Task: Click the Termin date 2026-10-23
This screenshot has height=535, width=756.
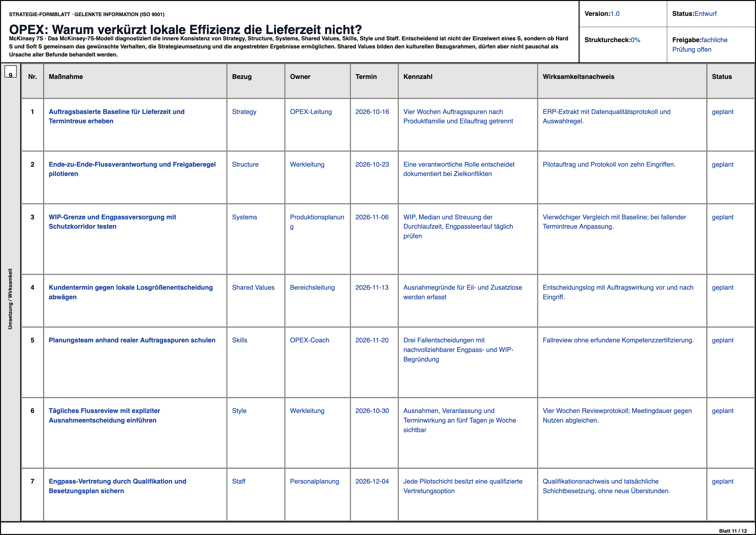Action: (x=372, y=164)
